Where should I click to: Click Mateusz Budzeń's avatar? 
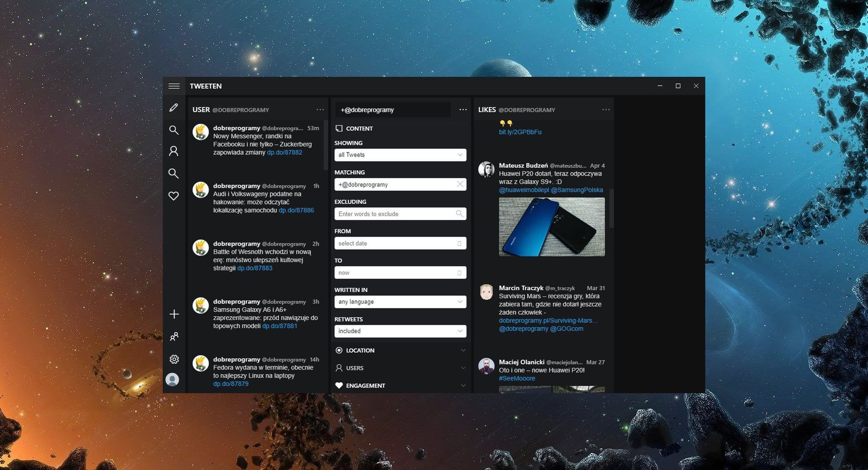point(486,169)
